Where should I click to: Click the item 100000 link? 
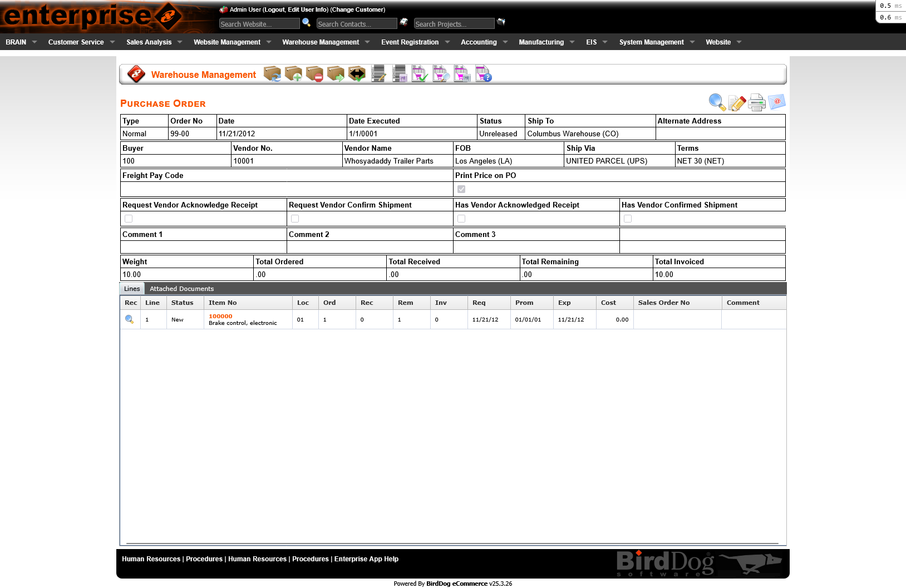click(x=220, y=316)
